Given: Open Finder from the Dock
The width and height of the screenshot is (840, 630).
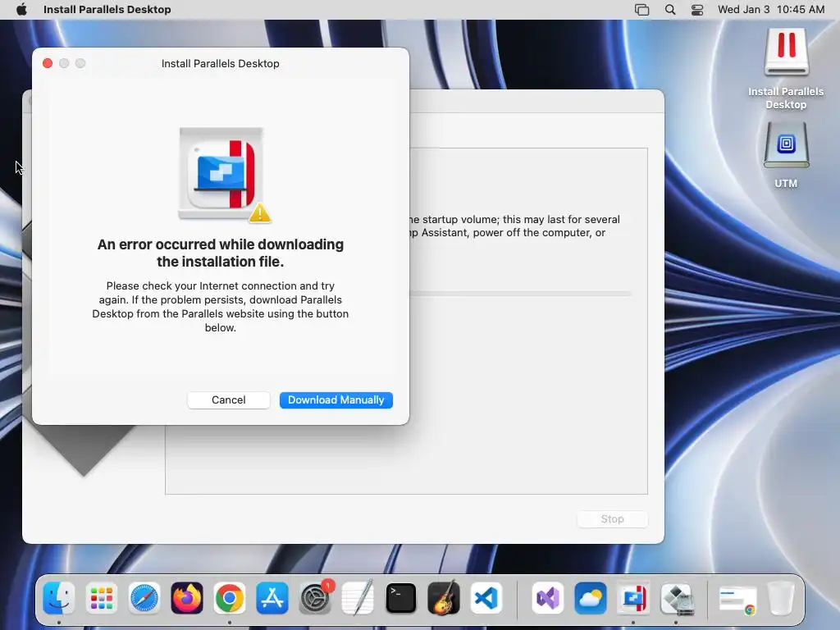Looking at the screenshot, I should point(58,598).
